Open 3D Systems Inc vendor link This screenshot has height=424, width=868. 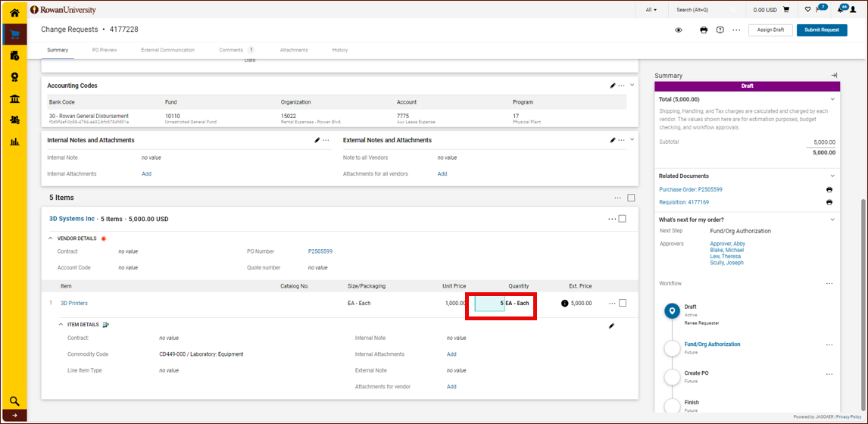point(72,219)
